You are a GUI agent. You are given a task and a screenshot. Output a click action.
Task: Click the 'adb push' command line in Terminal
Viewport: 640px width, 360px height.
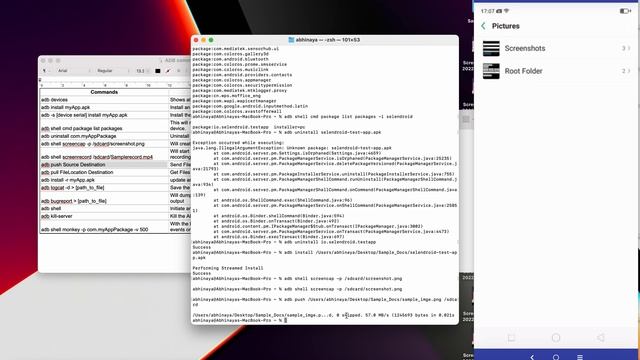pos(324,302)
